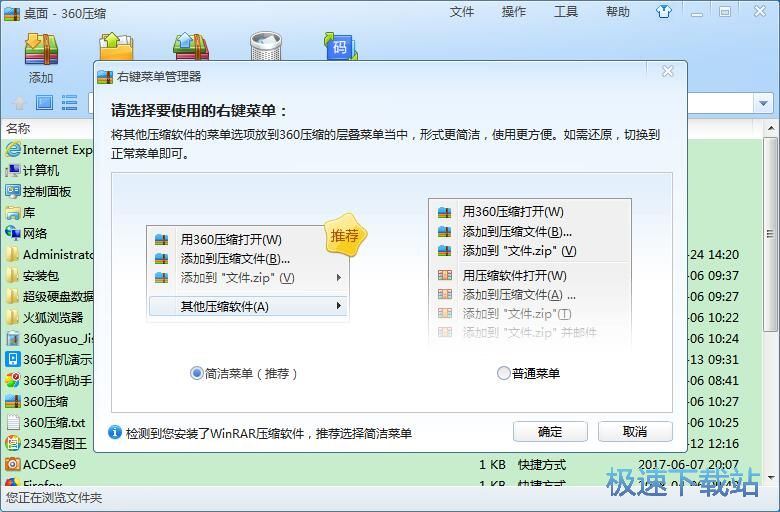Click the 码 password toolbar icon
The width and height of the screenshot is (780, 512).
(341, 46)
